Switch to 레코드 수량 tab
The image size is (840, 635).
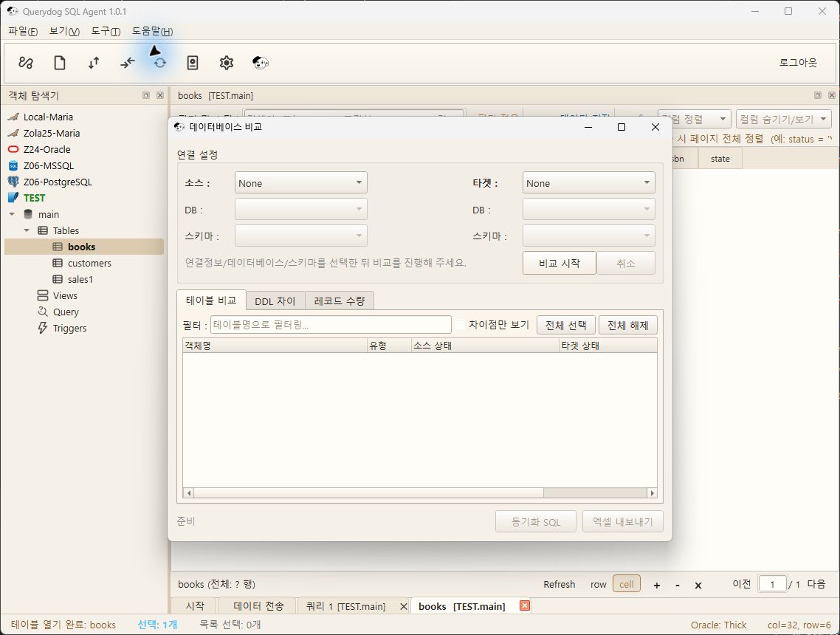pyautogui.click(x=340, y=301)
